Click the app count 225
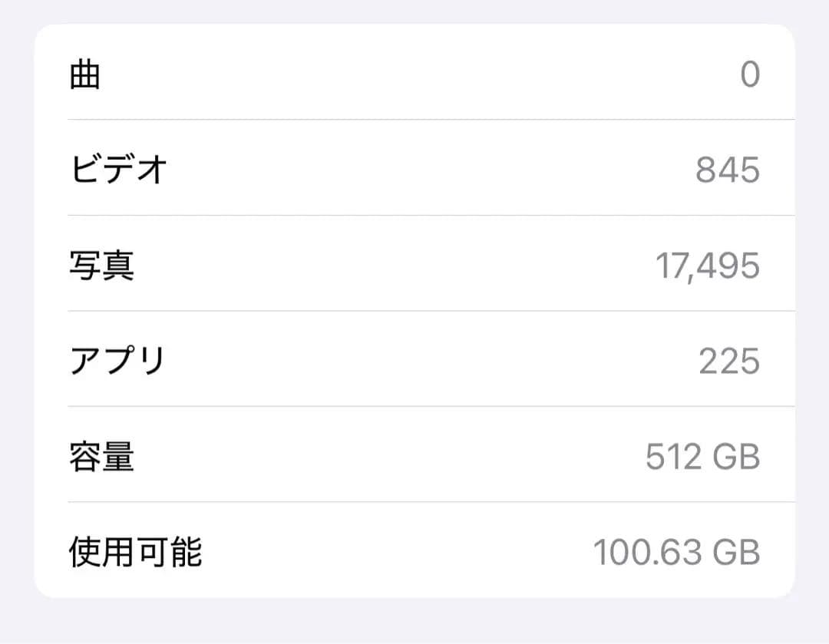The image size is (829, 644). [x=728, y=361]
